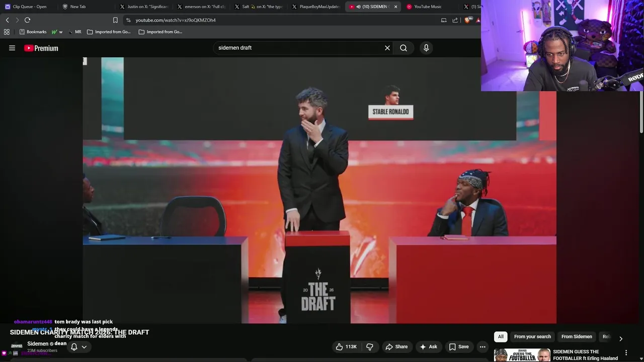The image size is (644, 362).
Task: Open more actions three-dot menu
Action: click(x=482, y=347)
